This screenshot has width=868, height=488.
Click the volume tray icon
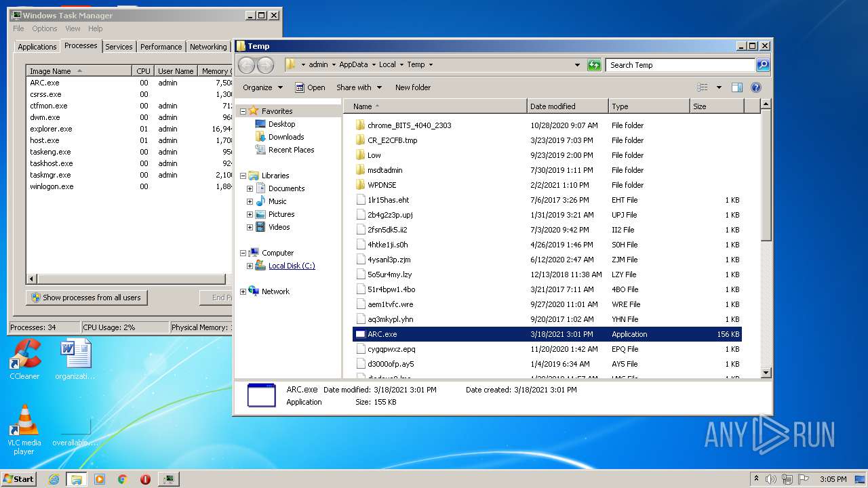[x=770, y=479]
